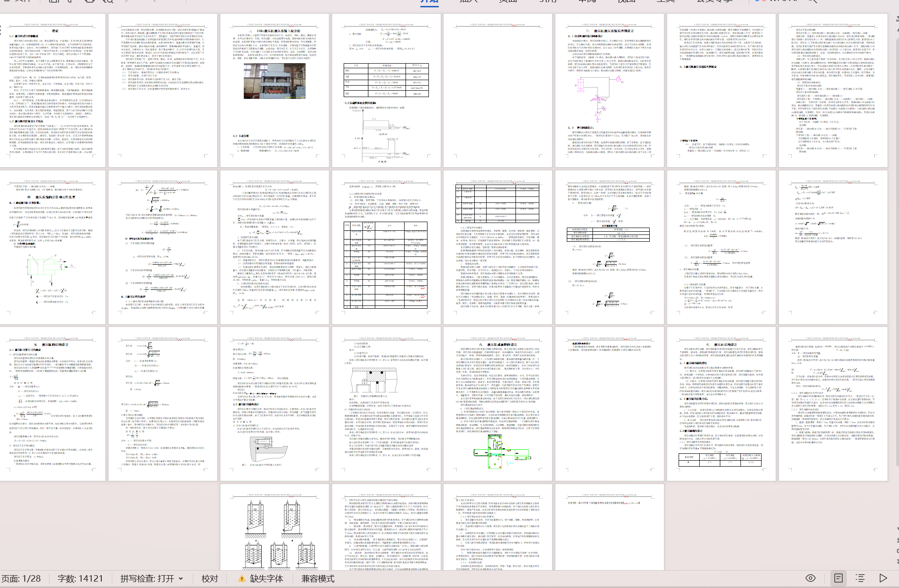Open page 15 thumbnail in second row
This screenshot has height=588, width=899.
(x=721, y=247)
